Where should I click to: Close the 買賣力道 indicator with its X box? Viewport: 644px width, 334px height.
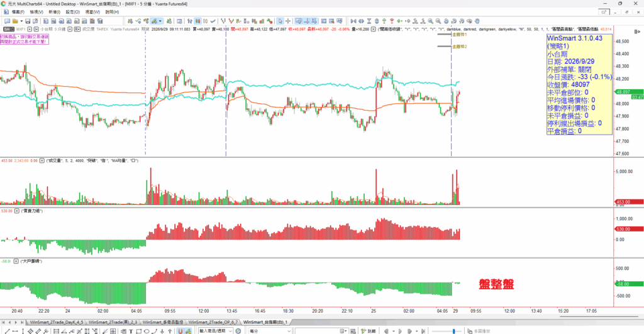pyautogui.click(x=17, y=211)
